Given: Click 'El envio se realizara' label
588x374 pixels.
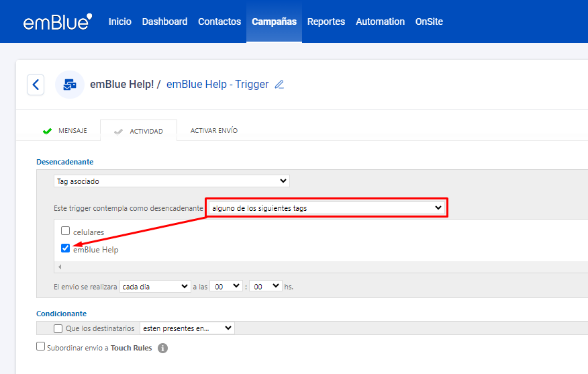Looking at the screenshot, I should (85, 287).
